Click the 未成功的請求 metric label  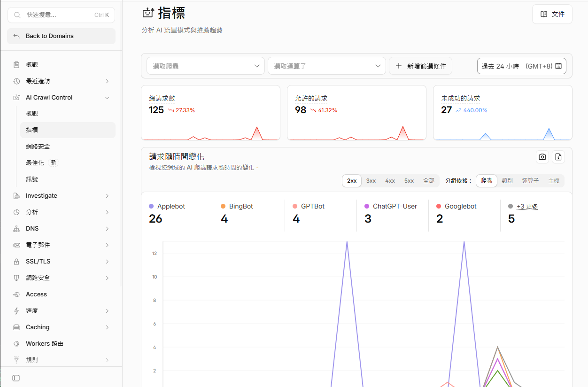(x=461, y=99)
